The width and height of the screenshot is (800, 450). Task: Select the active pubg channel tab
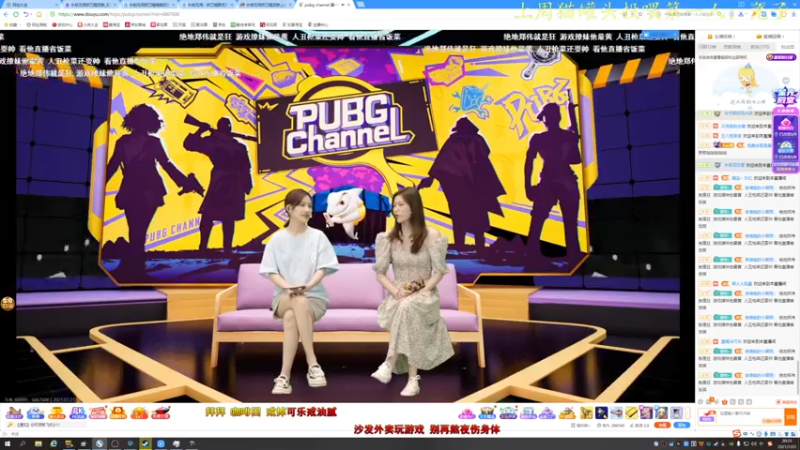(x=321, y=5)
